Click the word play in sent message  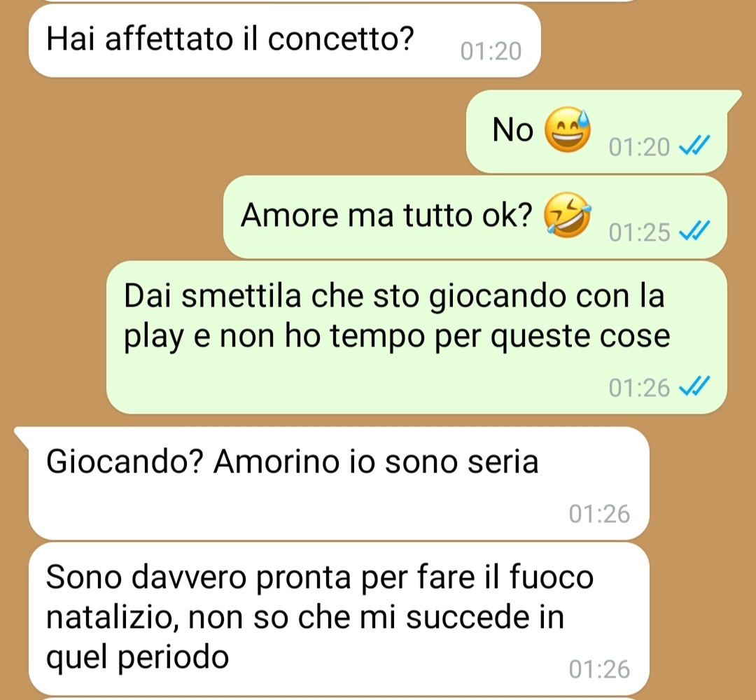154,337
